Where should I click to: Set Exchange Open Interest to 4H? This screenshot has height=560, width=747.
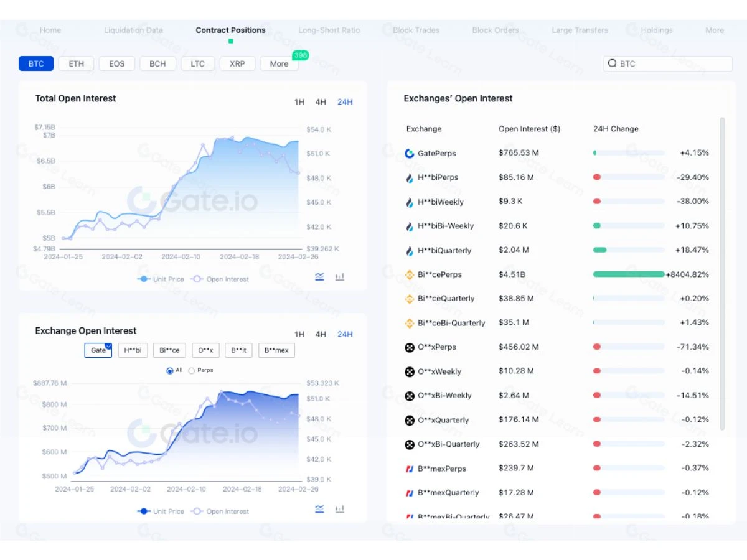coord(321,334)
